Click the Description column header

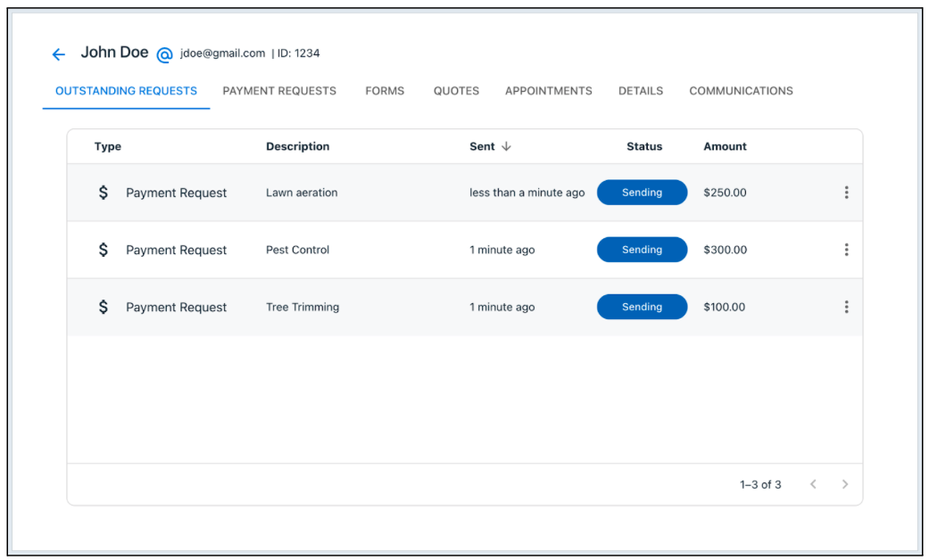tap(297, 146)
